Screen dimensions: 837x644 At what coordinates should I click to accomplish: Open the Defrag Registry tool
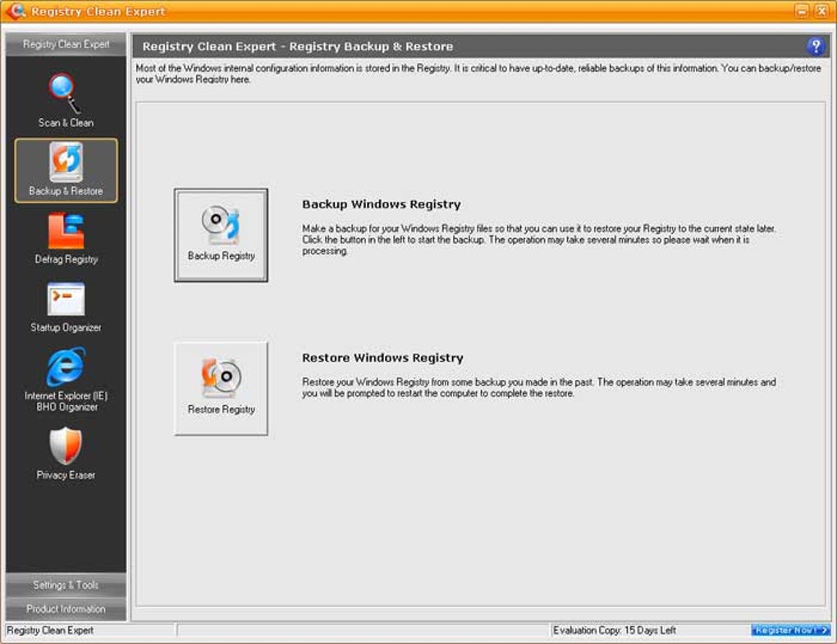[x=66, y=239]
